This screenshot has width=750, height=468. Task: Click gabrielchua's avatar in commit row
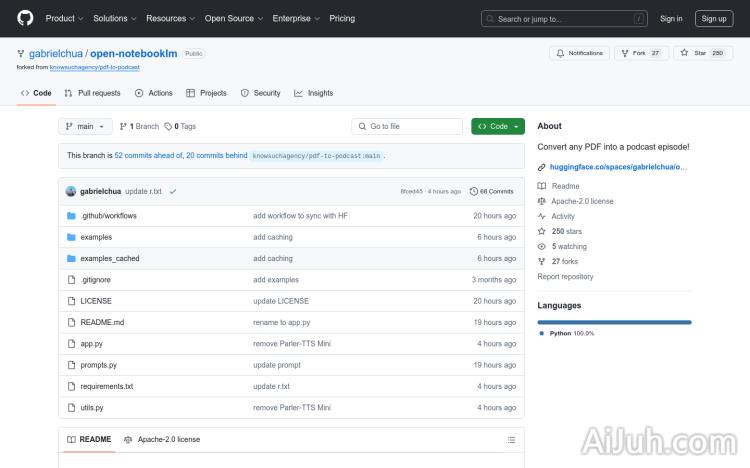pos(71,191)
